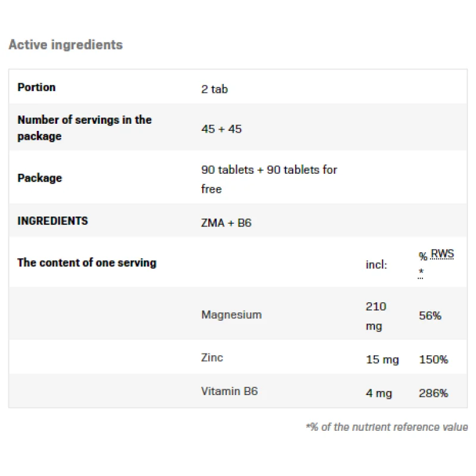Image resolution: width=476 pixels, height=476 pixels.
Task: Click the "56%" magnesium reference value
Action: point(430,316)
